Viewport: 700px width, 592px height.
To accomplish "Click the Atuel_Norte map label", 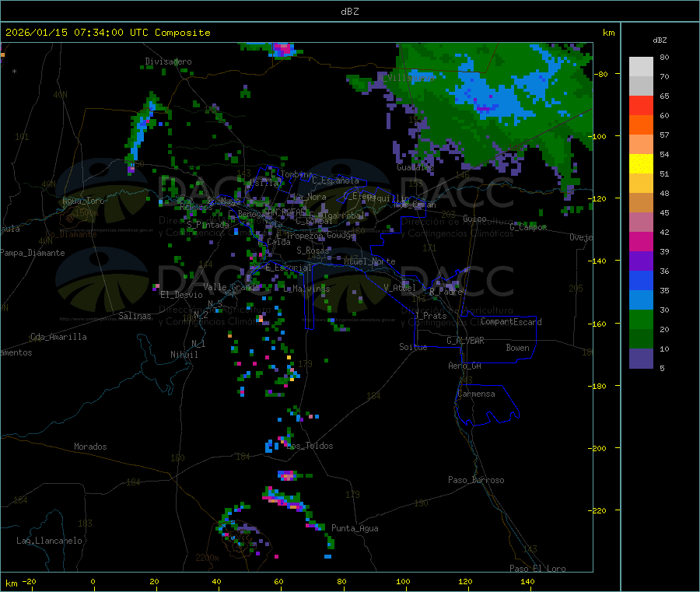I will pyautogui.click(x=369, y=261).
